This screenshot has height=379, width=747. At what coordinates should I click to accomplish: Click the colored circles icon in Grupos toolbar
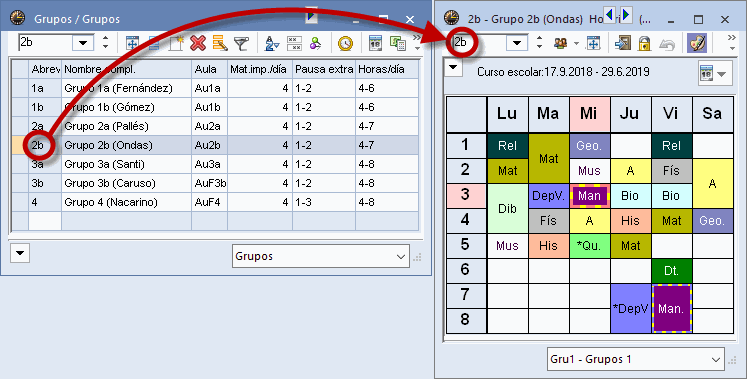[315, 43]
